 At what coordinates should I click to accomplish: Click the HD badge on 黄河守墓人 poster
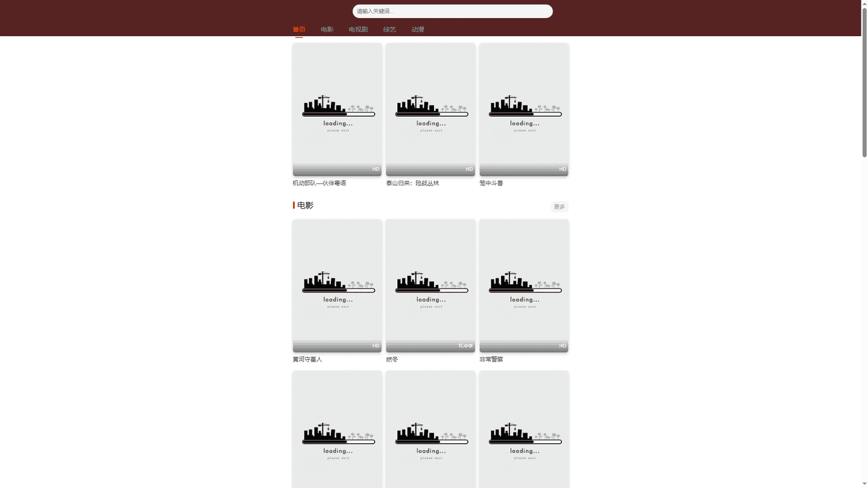coord(376,346)
